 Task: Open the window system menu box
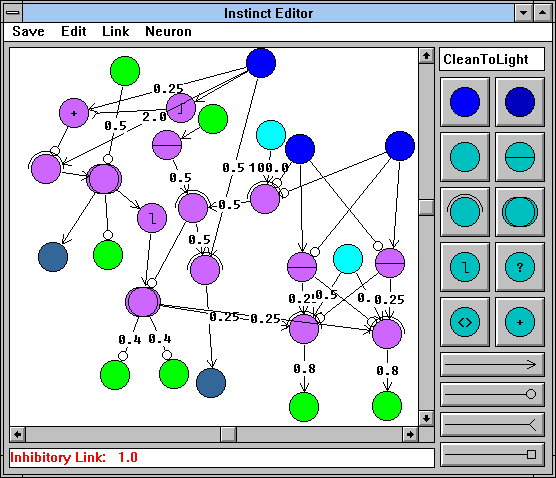click(x=13, y=13)
